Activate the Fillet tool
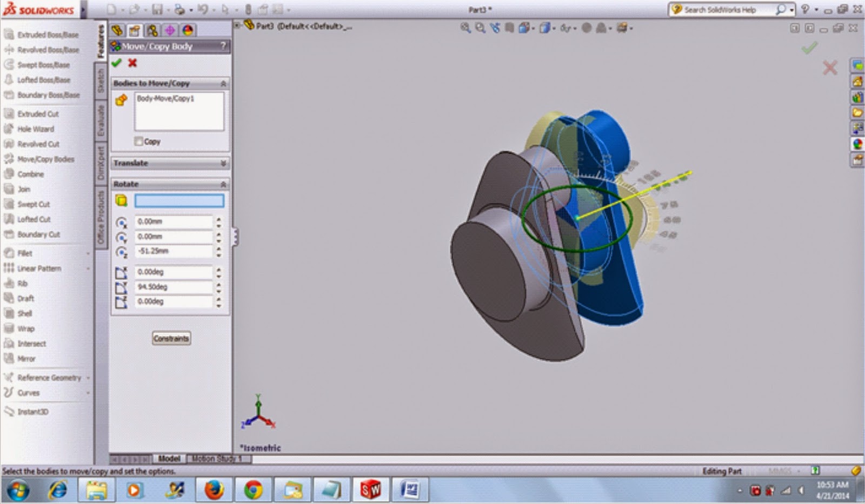The image size is (865, 504). coord(24,253)
